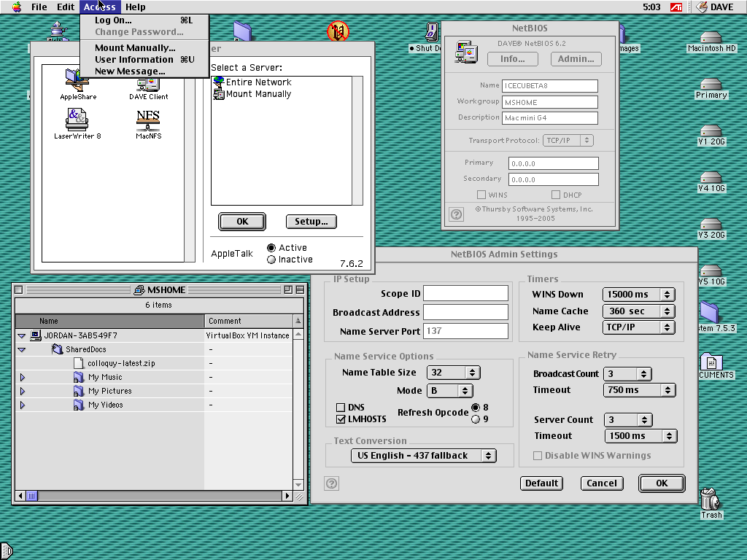The width and height of the screenshot is (747, 560).
Task: Open the Macintosh HD drive icon
Action: (711, 39)
